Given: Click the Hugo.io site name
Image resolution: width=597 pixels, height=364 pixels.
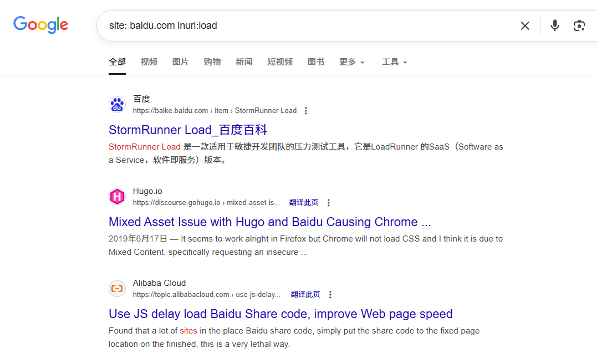Looking at the screenshot, I should point(147,191).
